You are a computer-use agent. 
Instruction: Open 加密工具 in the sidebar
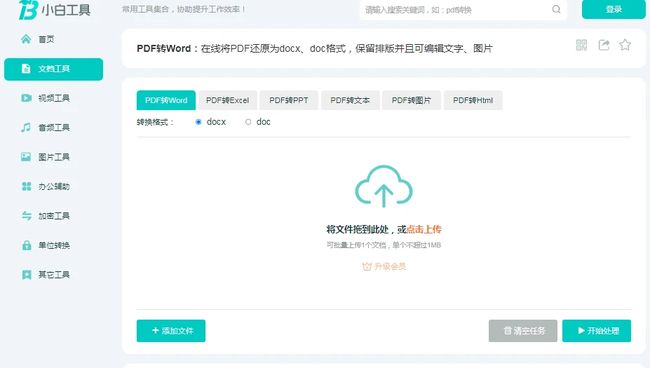tap(53, 216)
